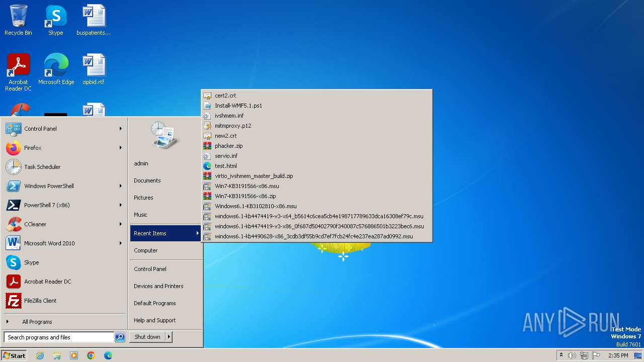
Task: Expand PowerShell 7 (x86) jump list arrow
Action: (x=121, y=205)
